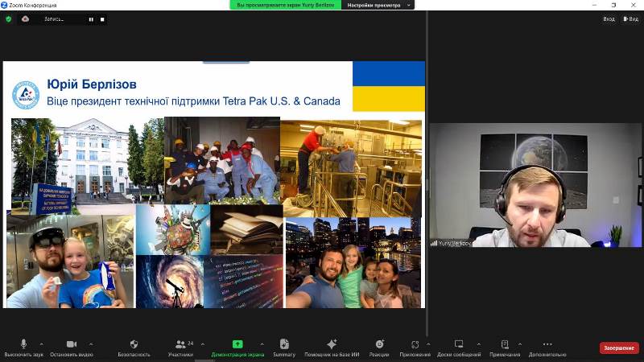Open the Вид (View) layout button
Image resolution: width=644 pixels, height=362 pixels.
[630, 19]
